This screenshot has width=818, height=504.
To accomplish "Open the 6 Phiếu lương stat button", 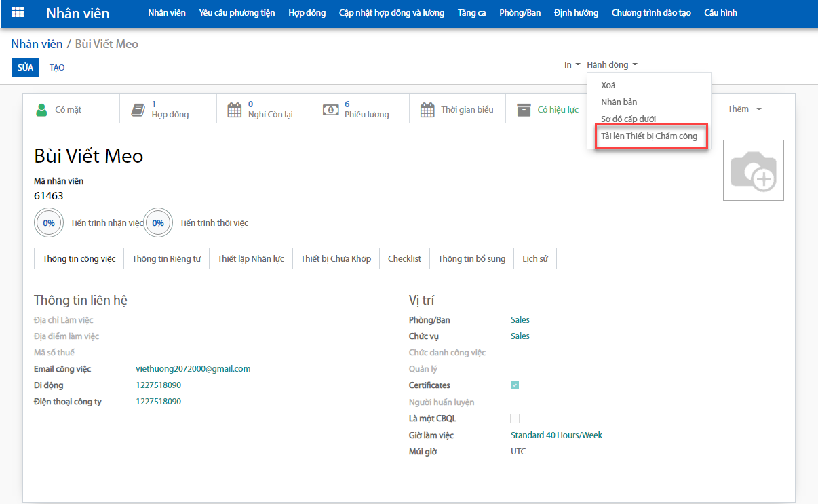I will 360,109.
